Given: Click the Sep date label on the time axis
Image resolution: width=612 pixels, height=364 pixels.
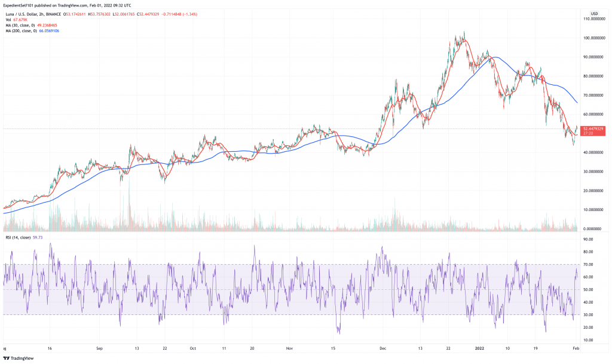Looking at the screenshot, I should 99,348.
